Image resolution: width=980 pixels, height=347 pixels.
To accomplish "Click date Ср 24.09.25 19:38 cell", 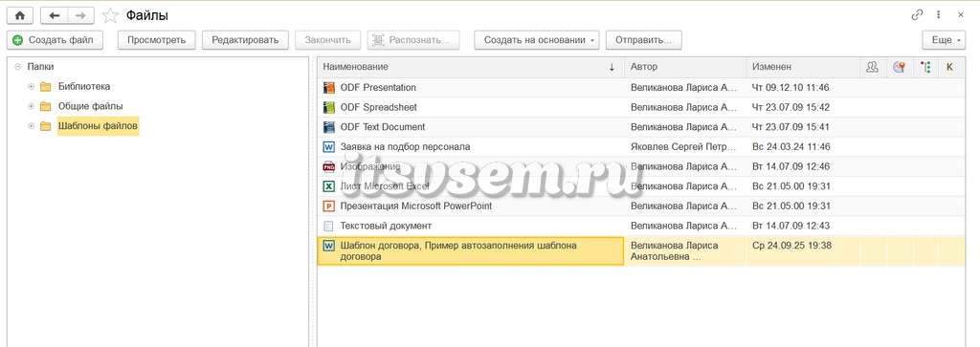I will click(x=803, y=250).
